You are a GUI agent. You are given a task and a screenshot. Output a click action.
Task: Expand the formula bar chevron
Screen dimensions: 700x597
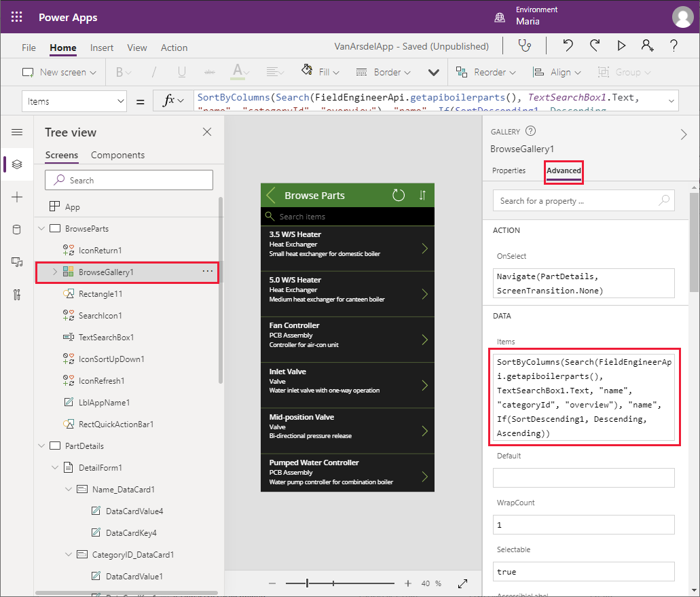click(x=671, y=101)
